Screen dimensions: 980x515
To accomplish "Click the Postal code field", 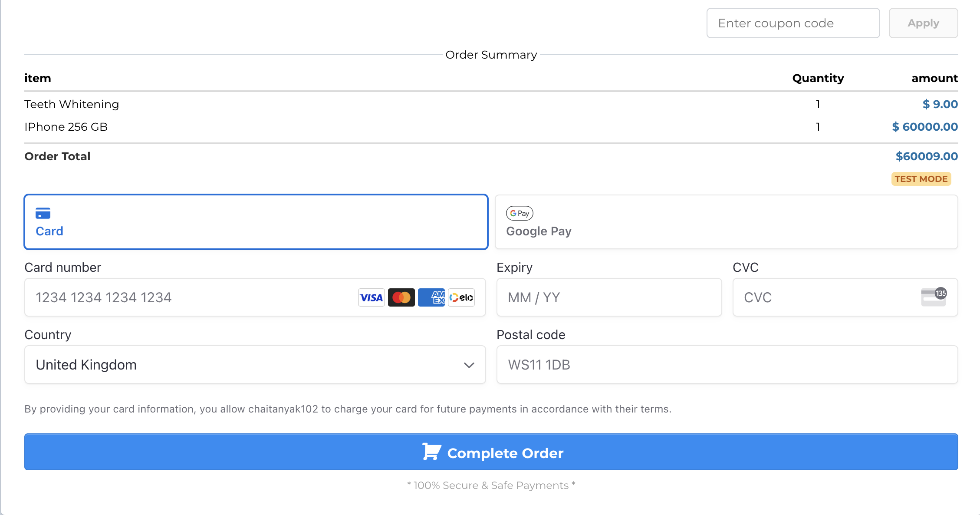I will pyautogui.click(x=727, y=365).
